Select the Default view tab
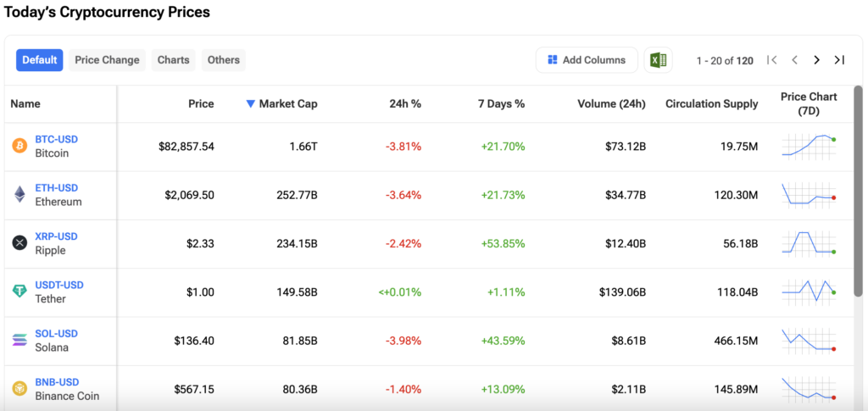 [40, 60]
